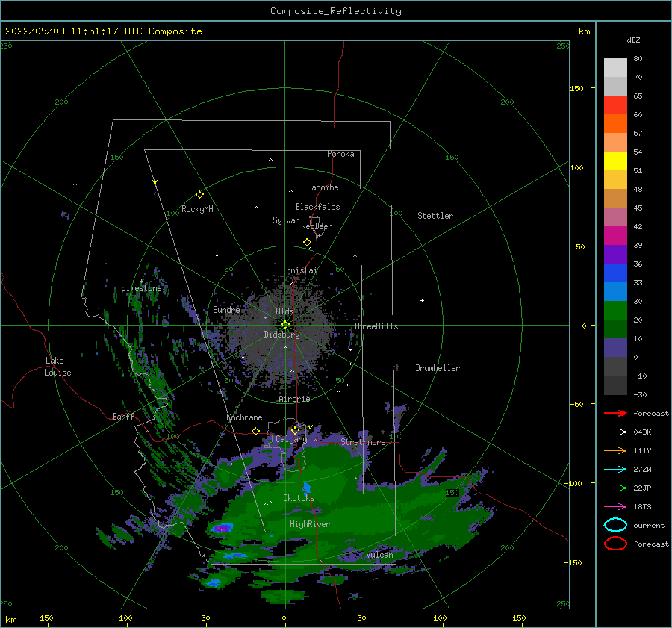Click the Ponoka city label

340,154
